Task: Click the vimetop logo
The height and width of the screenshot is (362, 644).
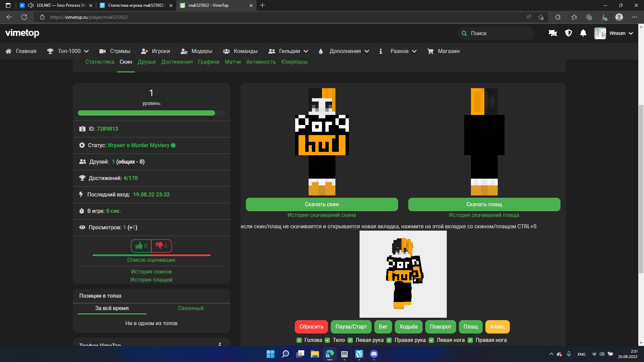Action: [22, 33]
